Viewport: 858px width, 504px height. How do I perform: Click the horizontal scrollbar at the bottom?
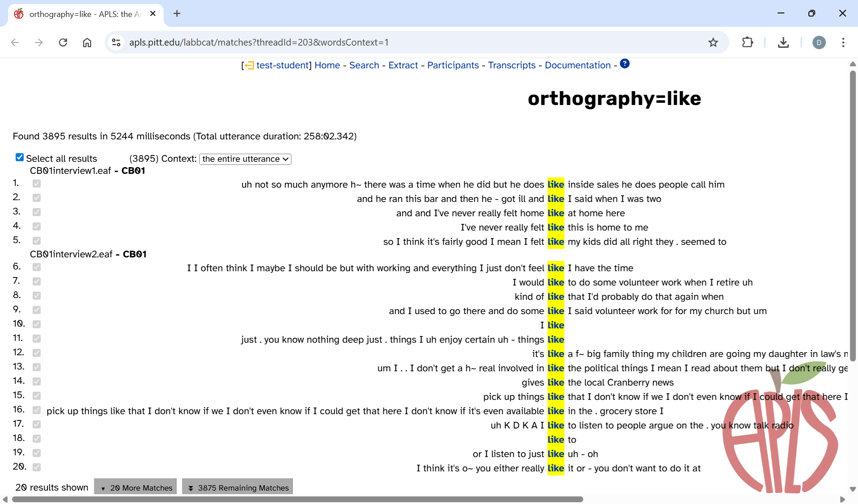pyautogui.click(x=297, y=499)
